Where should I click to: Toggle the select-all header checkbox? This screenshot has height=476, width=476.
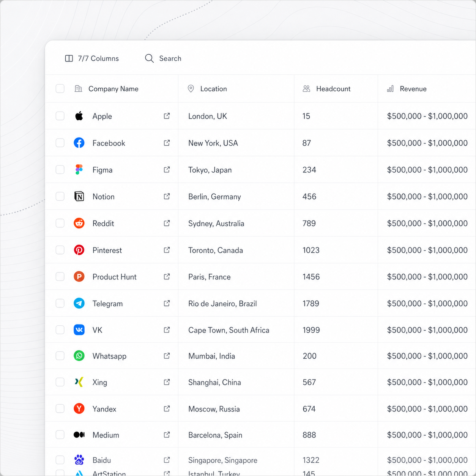[60, 89]
